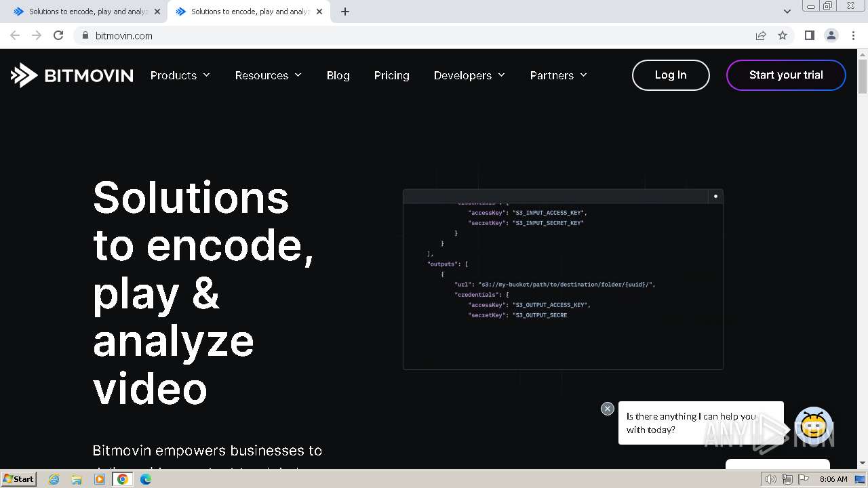Image resolution: width=868 pixels, height=488 pixels.
Task: Click the code sample JSON window
Action: [x=563, y=279]
